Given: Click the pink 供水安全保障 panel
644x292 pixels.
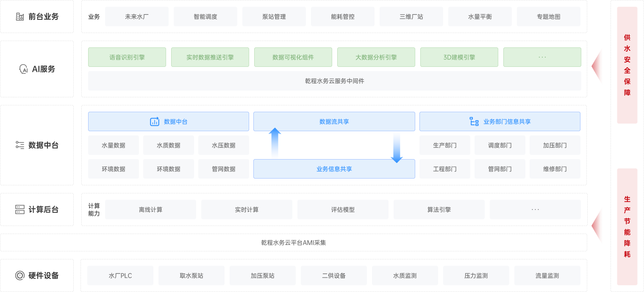Looking at the screenshot, I should click(627, 65).
